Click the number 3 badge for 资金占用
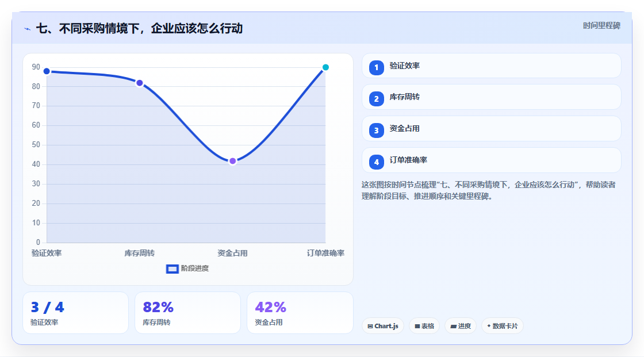Image resolution: width=644 pixels, height=357 pixels. pos(376,130)
